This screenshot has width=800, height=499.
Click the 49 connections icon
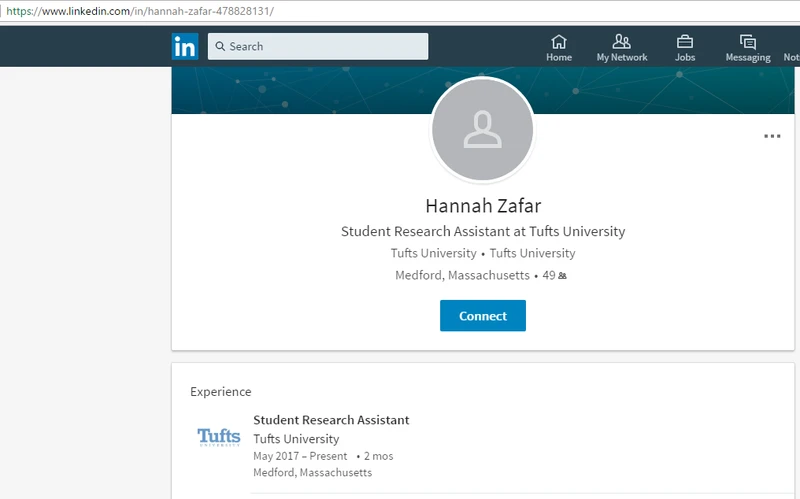tap(562, 276)
